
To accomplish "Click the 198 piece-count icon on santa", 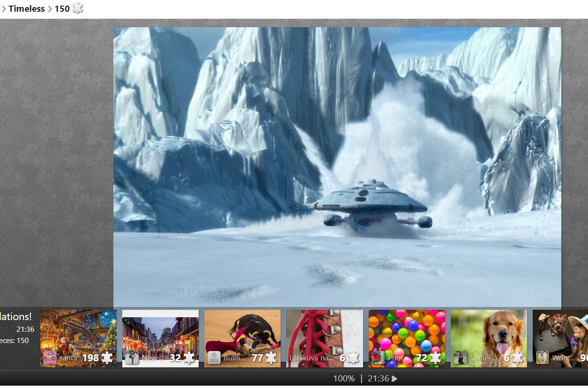I will click(107, 358).
